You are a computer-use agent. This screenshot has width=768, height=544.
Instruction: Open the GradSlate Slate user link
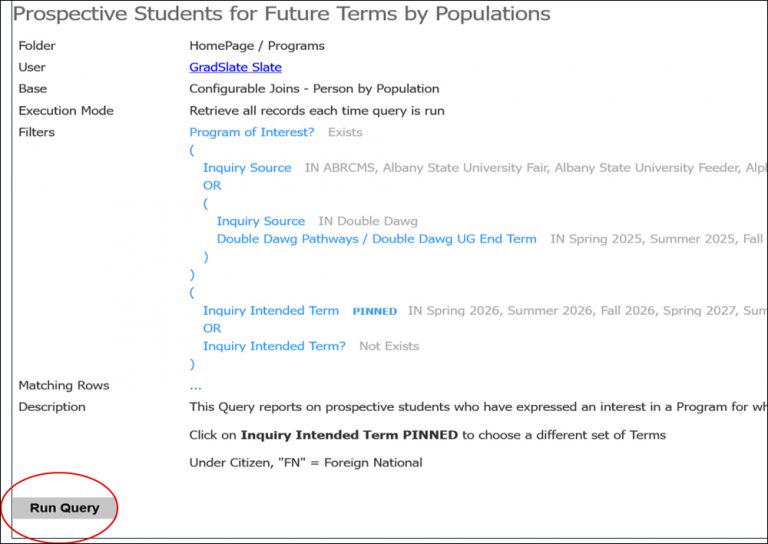[x=235, y=67]
